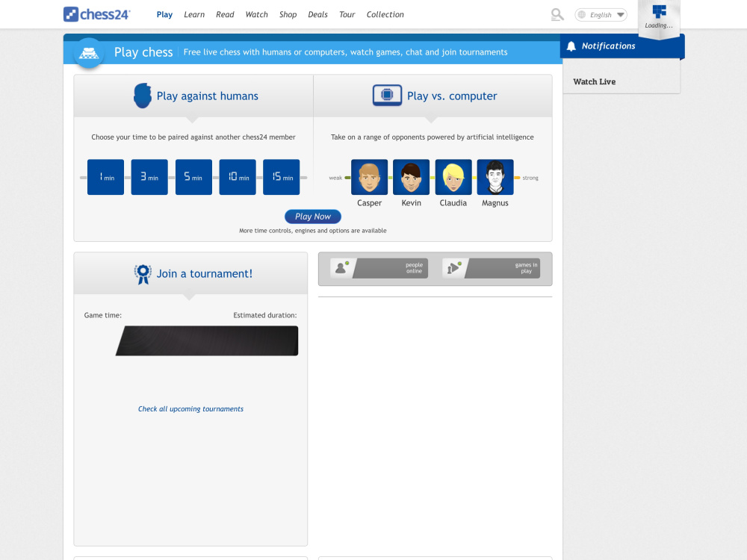Click the Play chess board icon
747x560 pixels.
tap(89, 52)
